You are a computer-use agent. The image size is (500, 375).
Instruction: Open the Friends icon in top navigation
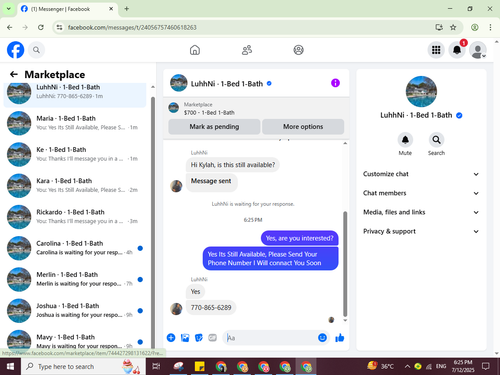click(x=247, y=50)
